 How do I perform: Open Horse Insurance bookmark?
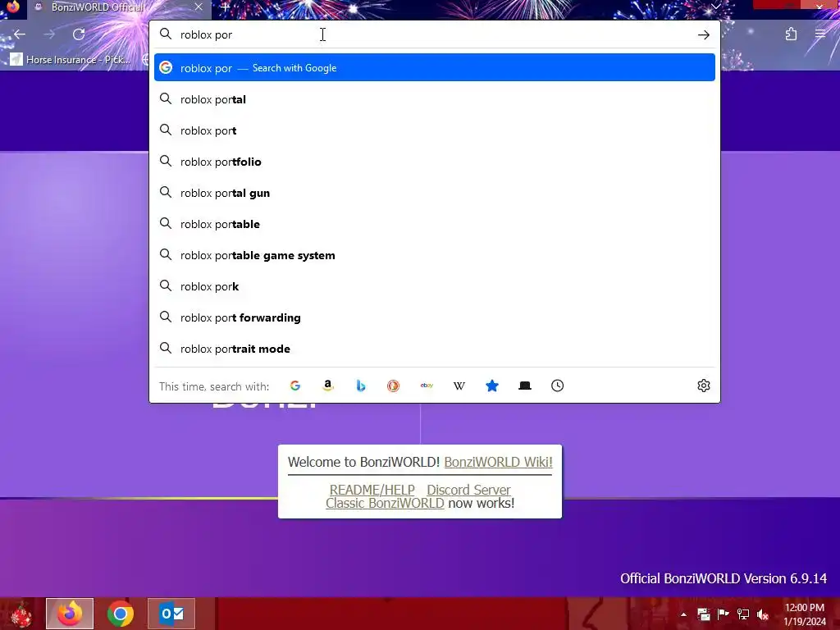71,59
